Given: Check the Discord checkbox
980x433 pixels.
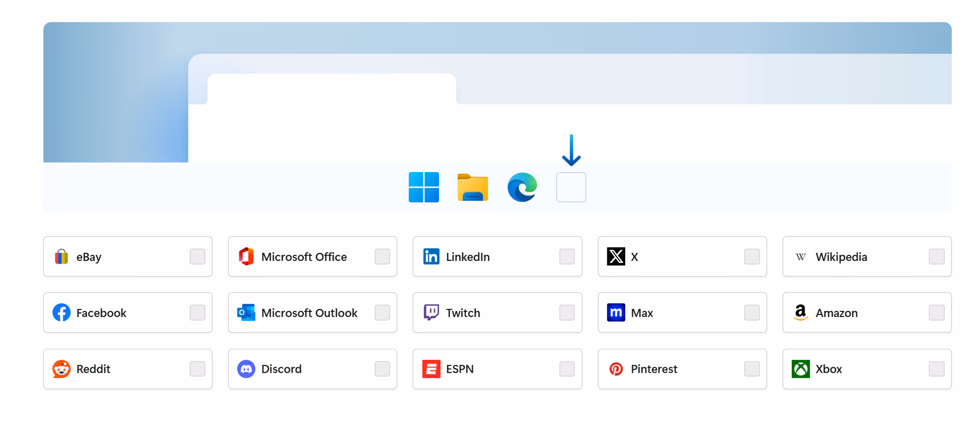Looking at the screenshot, I should [382, 369].
